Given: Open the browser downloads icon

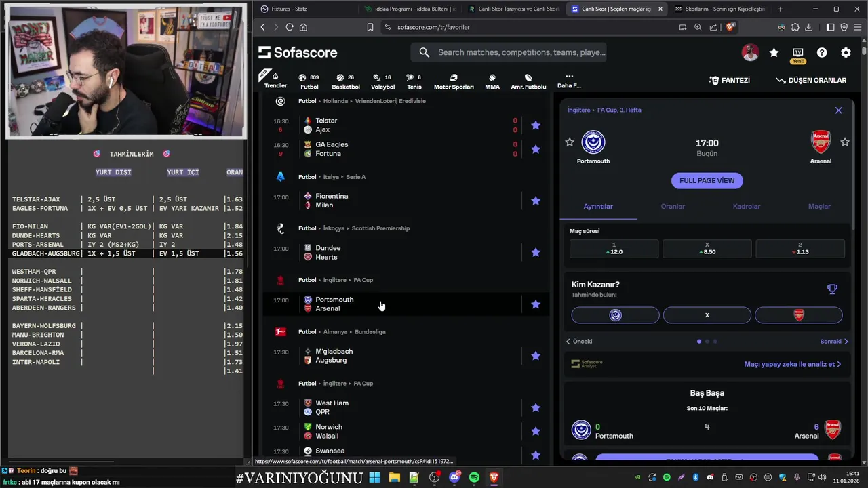Looking at the screenshot, I should point(809,27).
